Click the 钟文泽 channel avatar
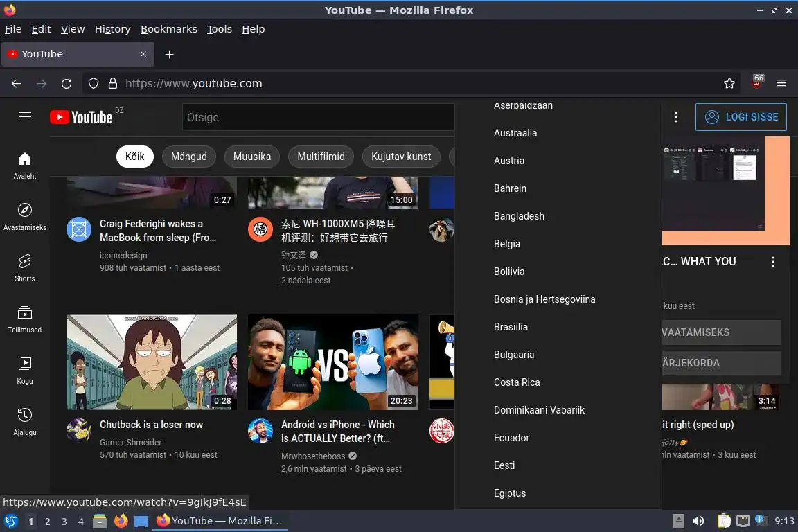This screenshot has width=798, height=532. (x=260, y=229)
